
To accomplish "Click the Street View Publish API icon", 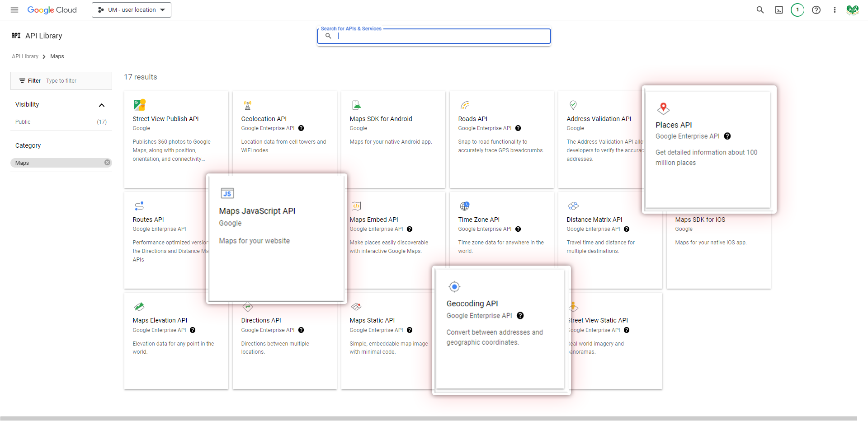I will pos(139,105).
